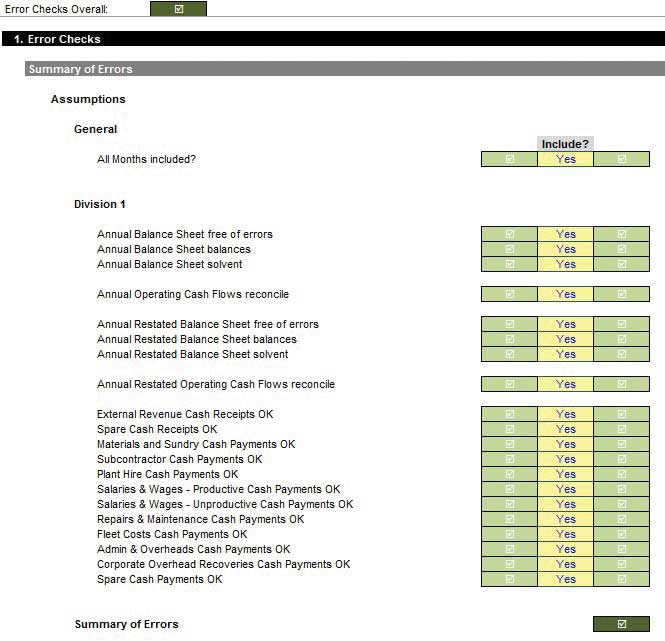Select the '1. Error Checks' black header bar
Screen dimensions: 665x641
click(332, 39)
